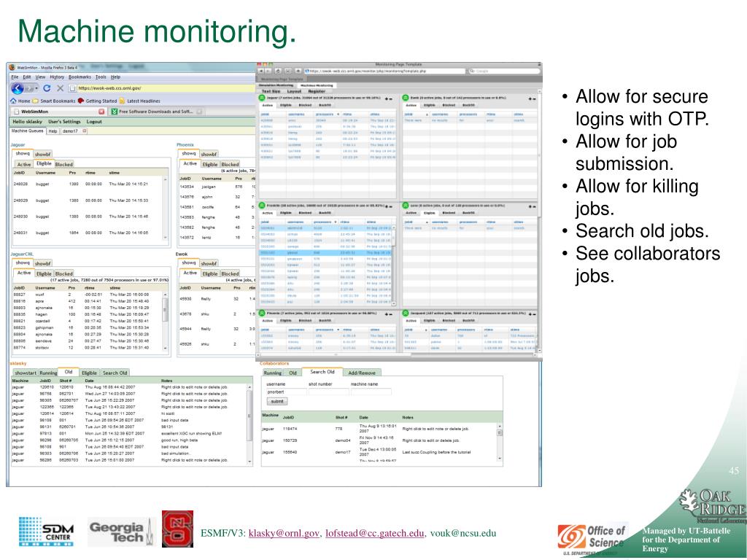The height and width of the screenshot is (560, 747).
Task: Click the machine name input field
Action: point(371,392)
